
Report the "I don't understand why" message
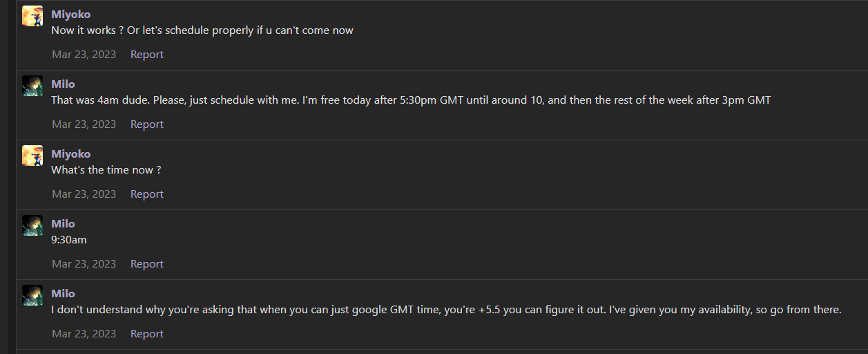tap(147, 334)
